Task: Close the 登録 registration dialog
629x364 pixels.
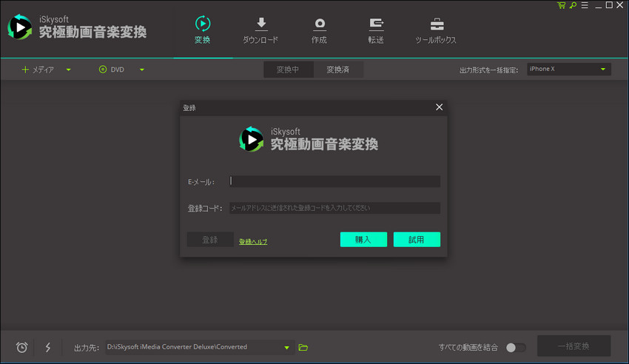Action: [440, 107]
